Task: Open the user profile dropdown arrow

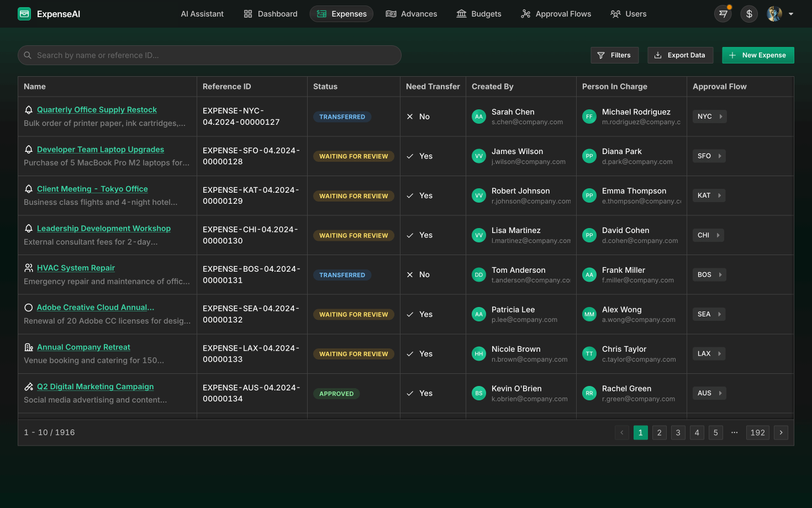Action: [x=791, y=14]
